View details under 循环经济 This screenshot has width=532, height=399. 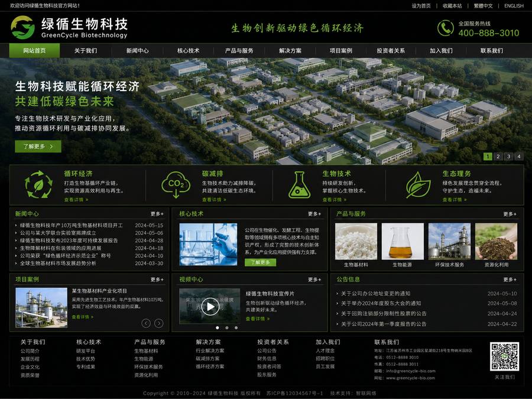[x=76, y=200]
